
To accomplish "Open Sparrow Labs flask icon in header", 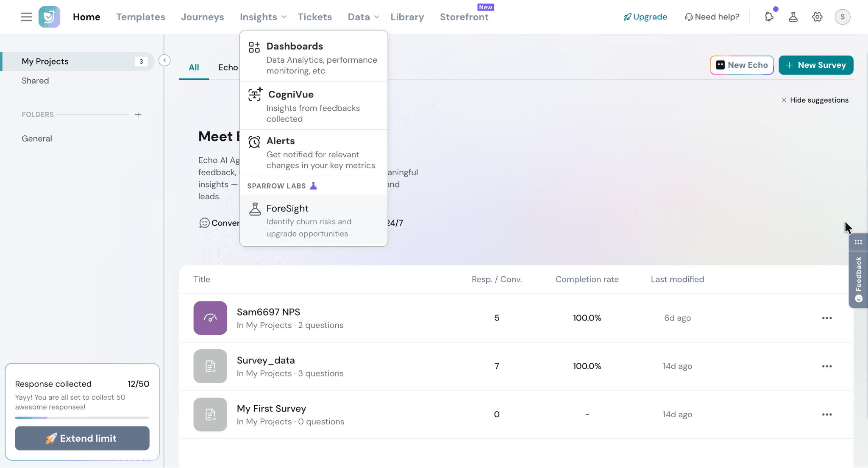I will pyautogui.click(x=793, y=17).
